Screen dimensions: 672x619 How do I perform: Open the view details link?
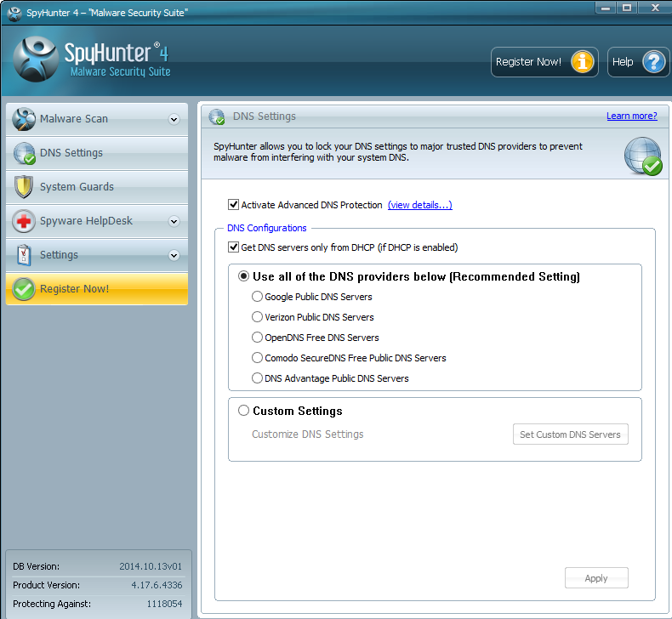coord(419,205)
